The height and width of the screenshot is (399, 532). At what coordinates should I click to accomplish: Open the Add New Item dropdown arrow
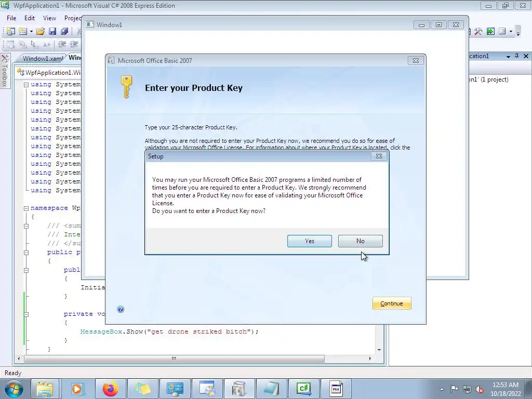(x=31, y=32)
